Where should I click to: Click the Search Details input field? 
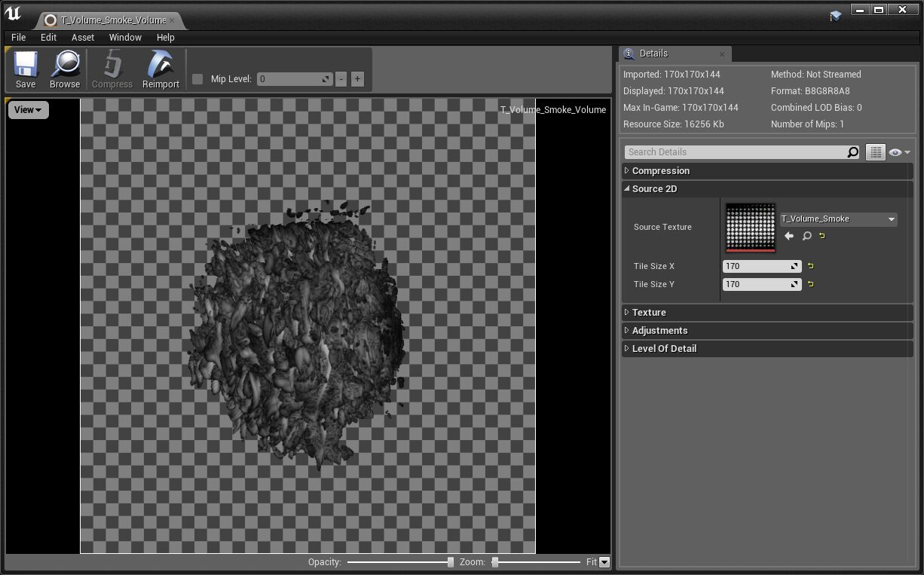pos(735,152)
